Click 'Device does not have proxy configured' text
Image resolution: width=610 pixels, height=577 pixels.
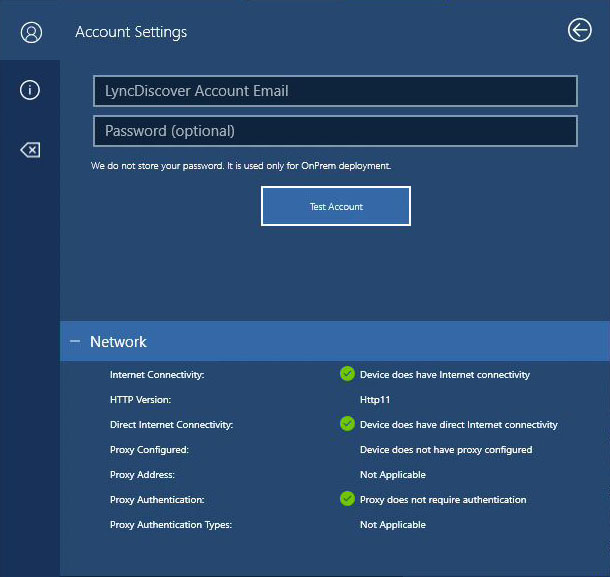click(445, 450)
